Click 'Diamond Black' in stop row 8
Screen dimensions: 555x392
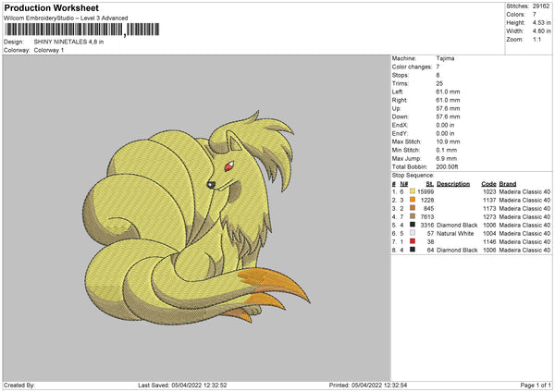[457, 251]
